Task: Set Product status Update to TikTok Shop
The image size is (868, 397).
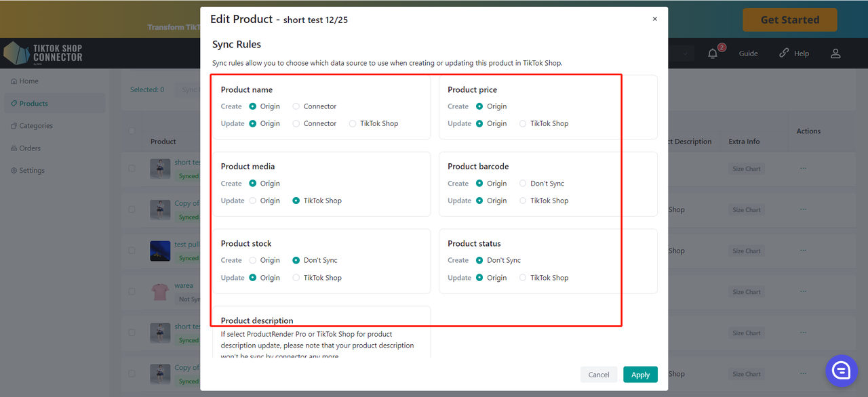Action: [523, 278]
